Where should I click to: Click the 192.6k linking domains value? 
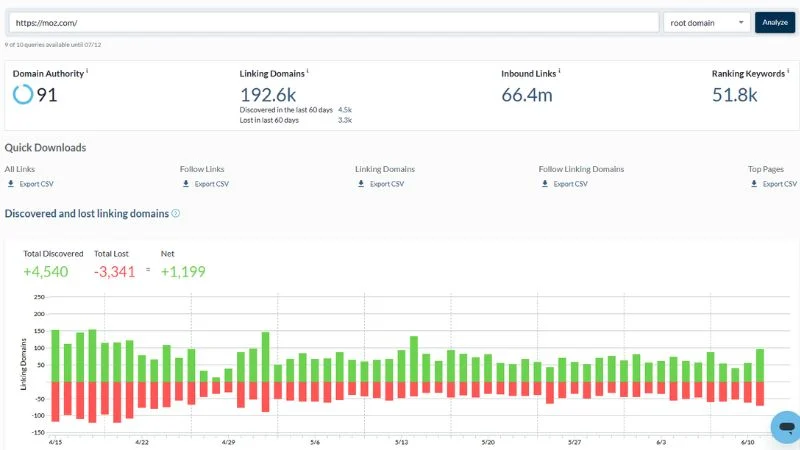(268, 95)
